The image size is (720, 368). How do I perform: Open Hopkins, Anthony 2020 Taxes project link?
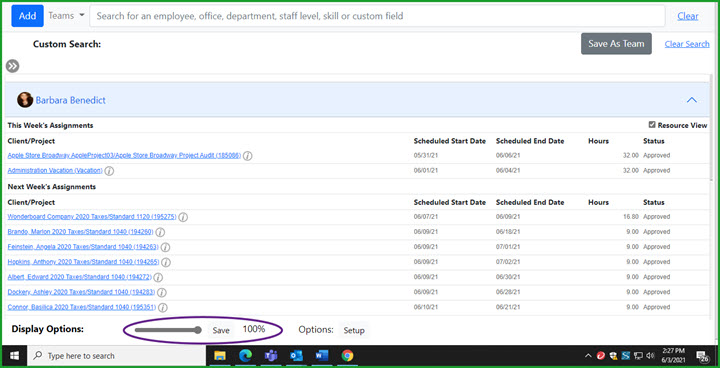[x=83, y=262]
